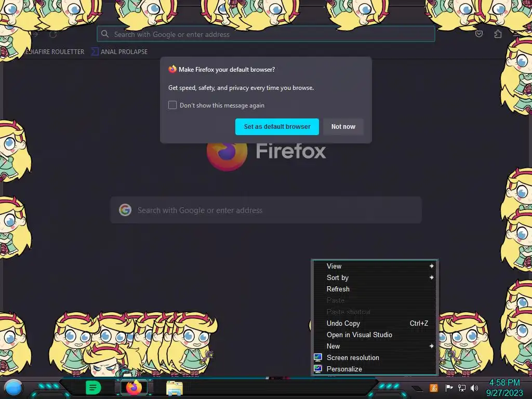Click the 'Get speed, safety, and privacy' text
This screenshot has width=532, height=399.
[241, 88]
